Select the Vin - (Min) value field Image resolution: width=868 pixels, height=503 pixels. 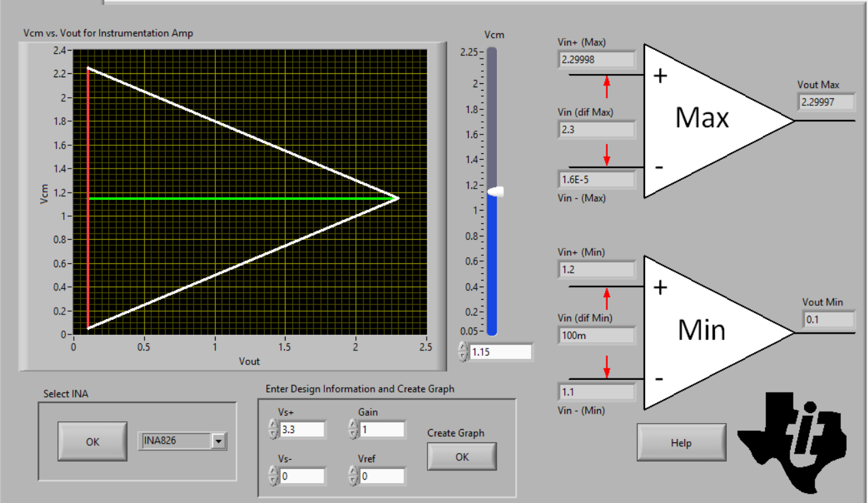point(597,392)
